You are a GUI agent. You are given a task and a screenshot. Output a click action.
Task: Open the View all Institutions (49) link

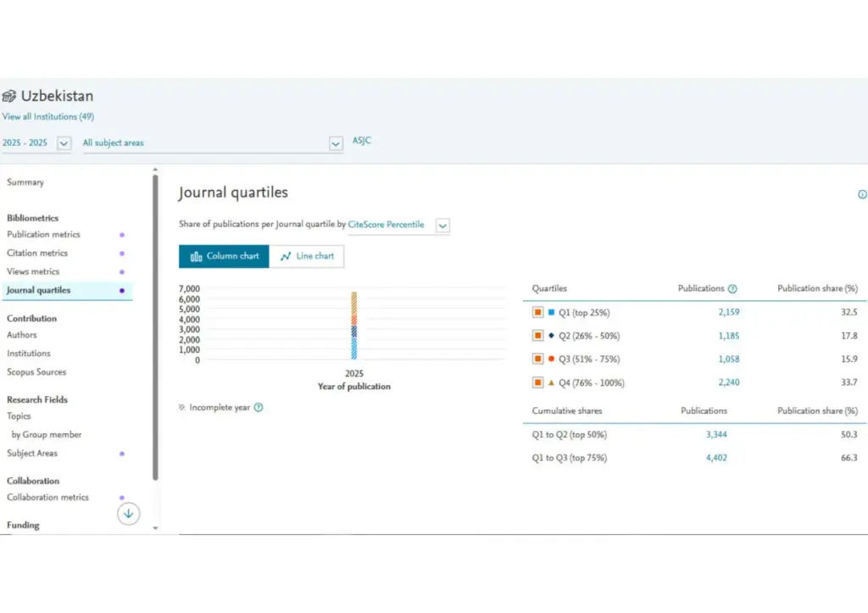pos(47,116)
